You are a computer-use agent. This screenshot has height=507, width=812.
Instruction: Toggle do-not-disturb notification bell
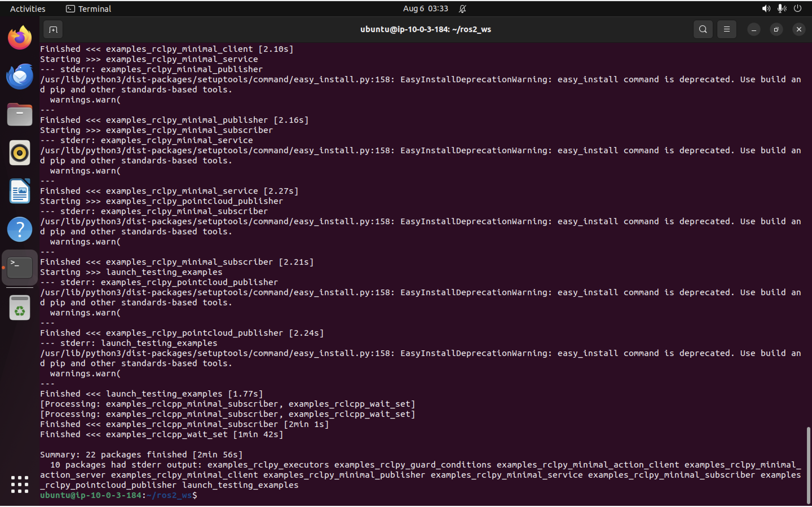point(463,9)
